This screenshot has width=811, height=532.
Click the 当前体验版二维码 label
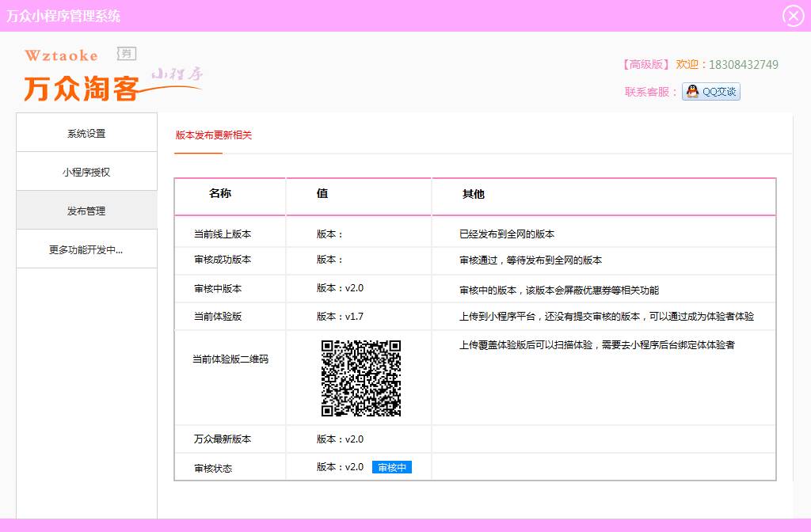pyautogui.click(x=230, y=359)
